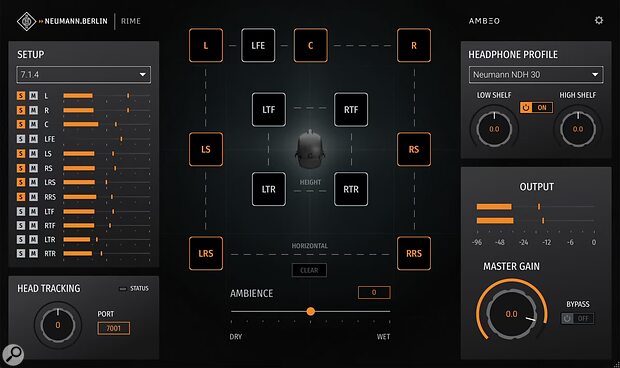Select the RTF height speaker
The width and height of the screenshot is (620, 368).
tap(351, 109)
